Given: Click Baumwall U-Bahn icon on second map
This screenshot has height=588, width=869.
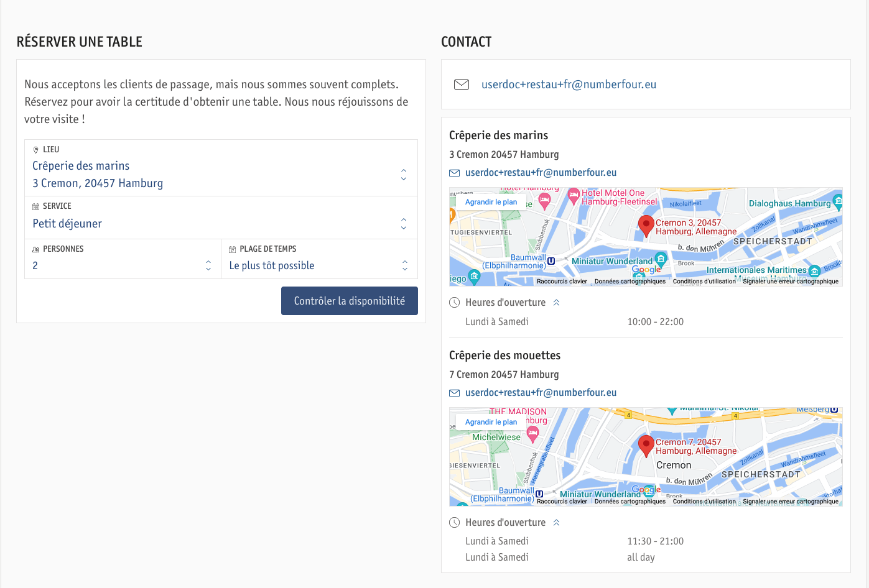Looking at the screenshot, I should pos(539,494).
